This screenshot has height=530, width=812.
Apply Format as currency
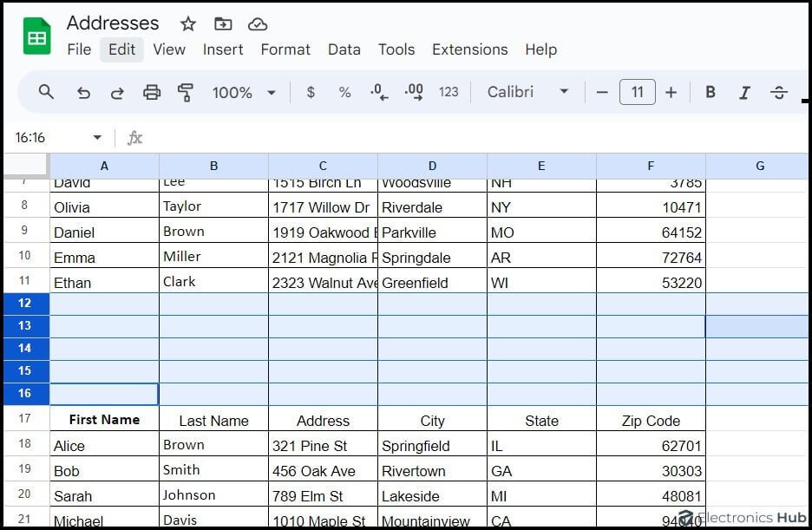311,91
